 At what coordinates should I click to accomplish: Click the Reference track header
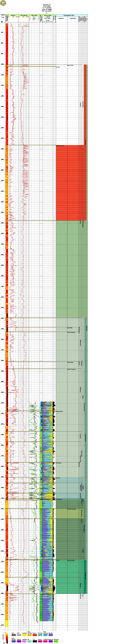tap(13, 15)
